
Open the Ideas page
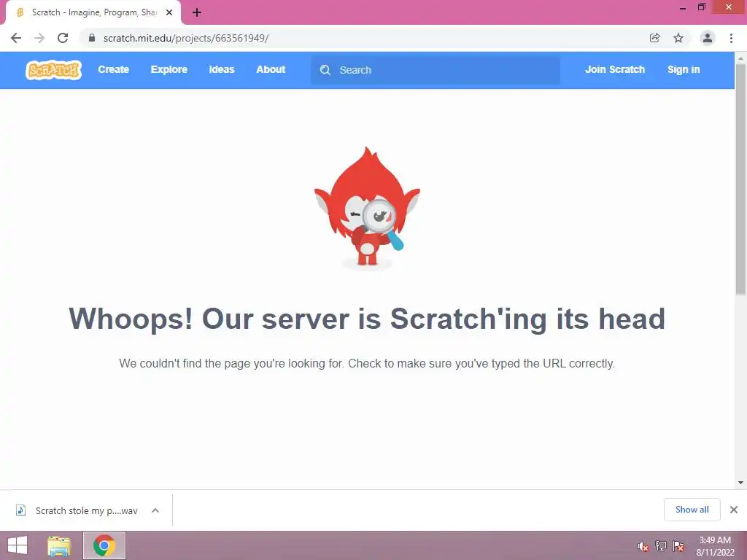222,69
